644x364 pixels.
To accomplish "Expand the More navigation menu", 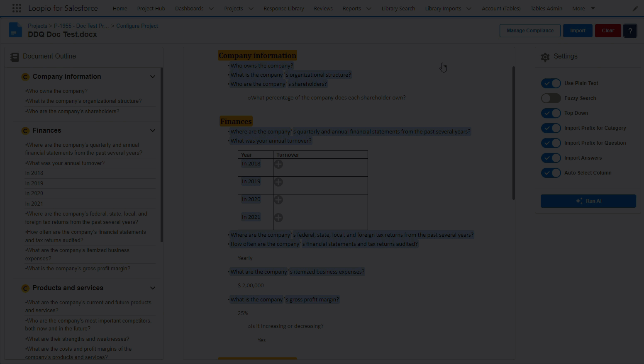I will [x=584, y=8].
